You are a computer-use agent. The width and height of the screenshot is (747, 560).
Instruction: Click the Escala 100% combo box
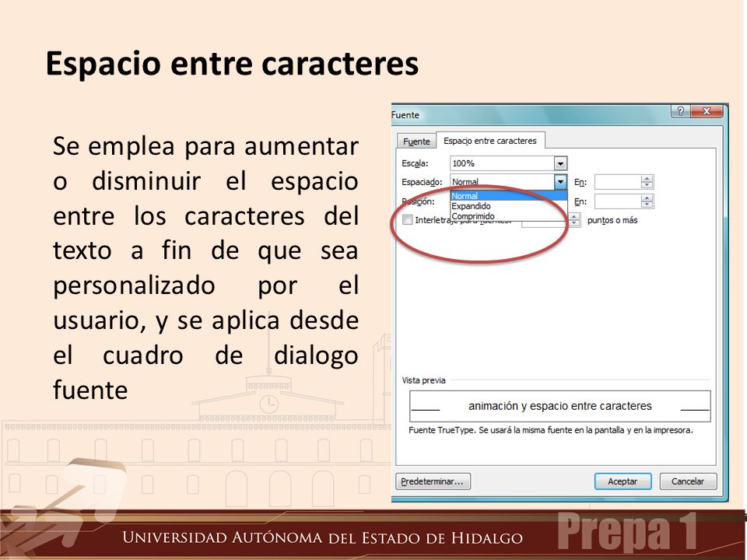click(508, 163)
